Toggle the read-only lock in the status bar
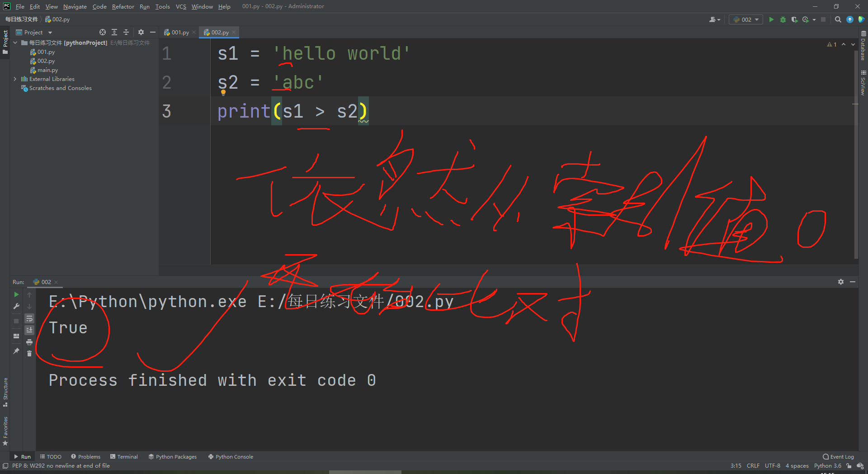This screenshot has width=868, height=474. pyautogui.click(x=849, y=466)
